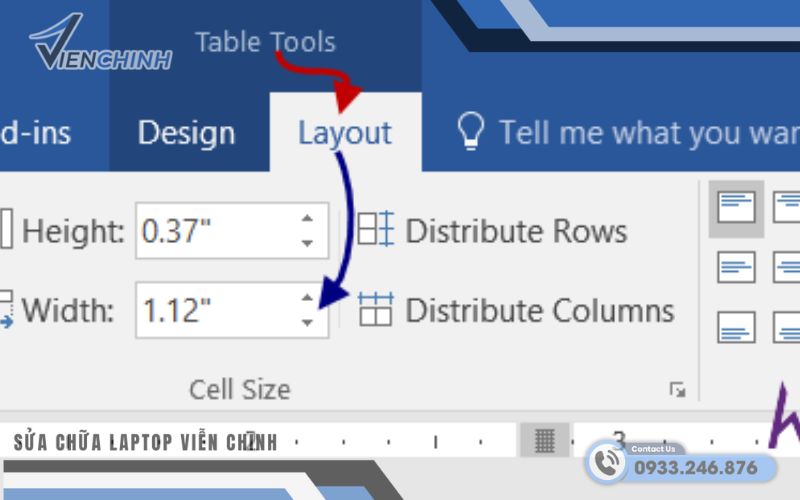Click the lightbulb Tell me icon
800x500 pixels.
click(x=470, y=130)
